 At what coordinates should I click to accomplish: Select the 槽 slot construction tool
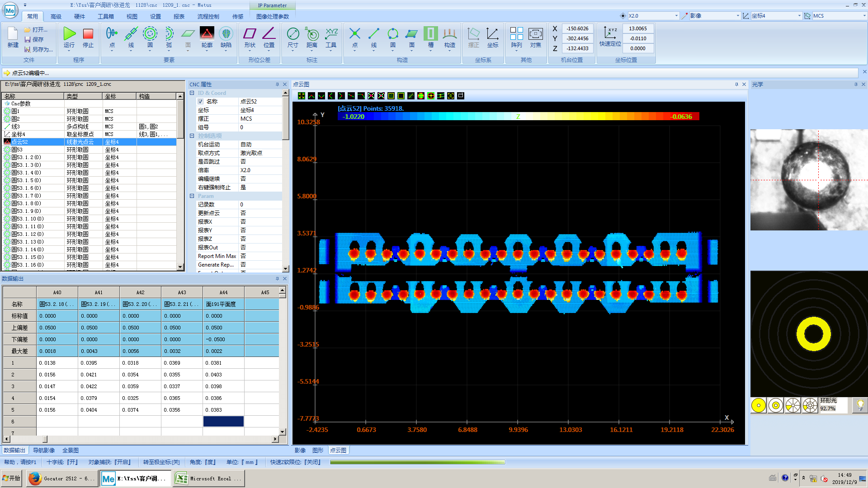click(x=430, y=34)
